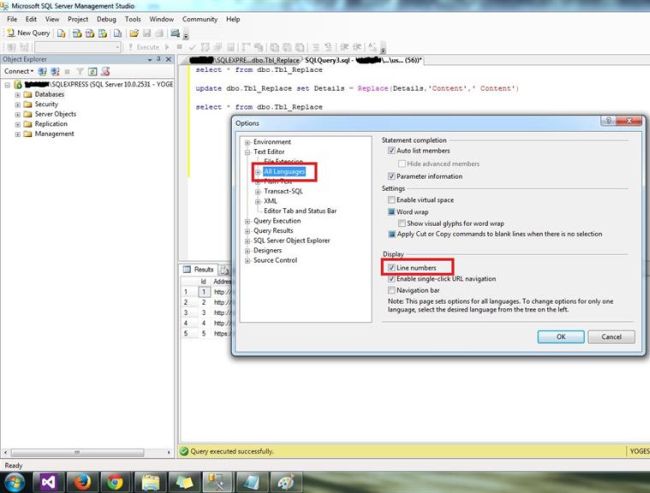Click the Object Explorer horizontal scrollbar thumb
The image size is (650, 493).
coord(77,452)
